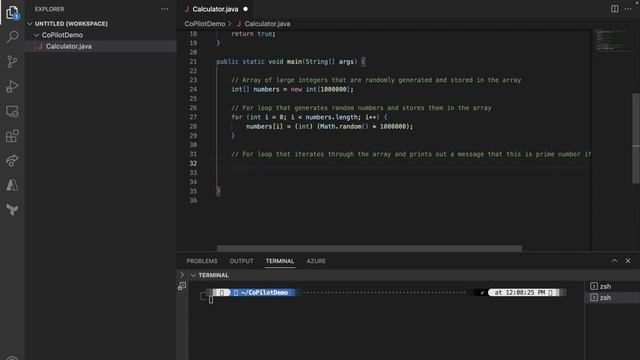Open the Search view icon

[x=12, y=37]
